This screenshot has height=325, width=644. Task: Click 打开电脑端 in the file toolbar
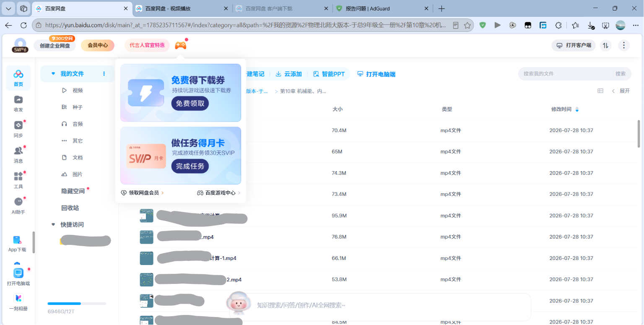pyautogui.click(x=377, y=74)
